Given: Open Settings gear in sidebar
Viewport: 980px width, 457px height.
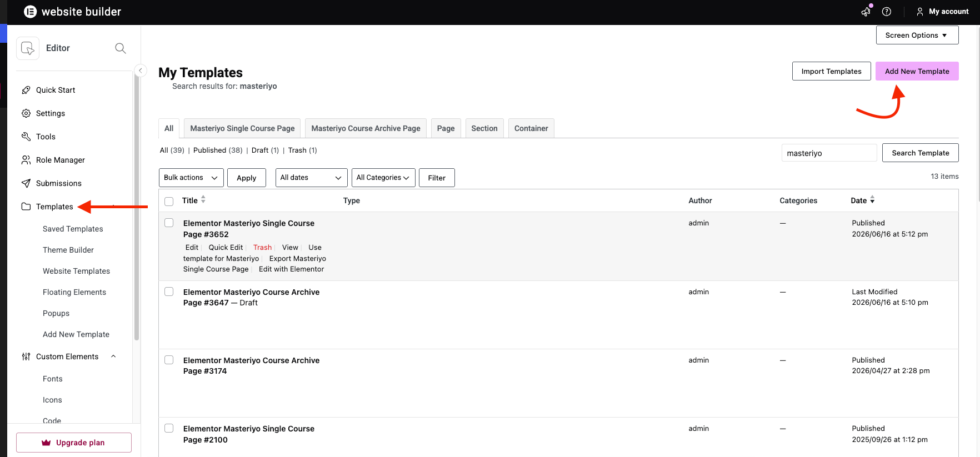Looking at the screenshot, I should tap(26, 113).
